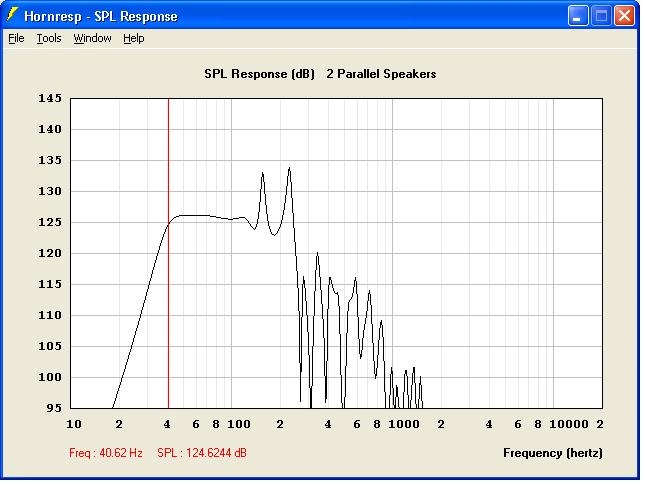645x485 pixels.
Task: Minimize the Hornresp SPL Response window
Action: (578, 16)
